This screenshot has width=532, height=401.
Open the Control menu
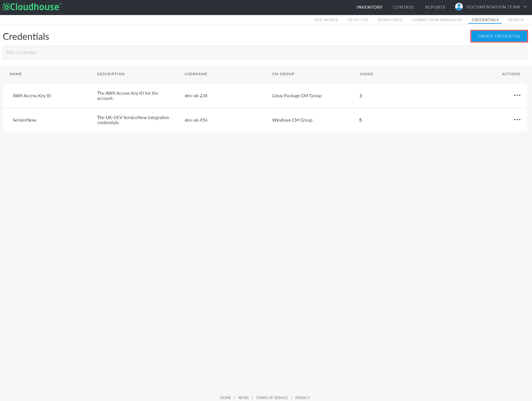(404, 7)
